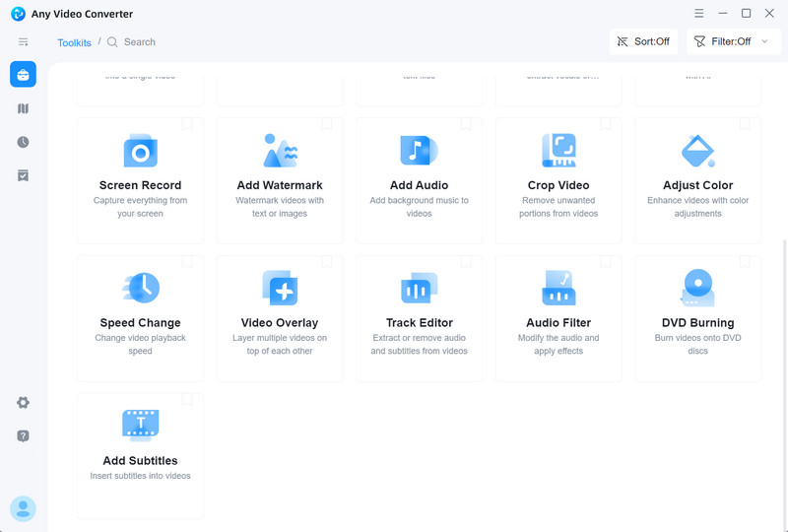The height and width of the screenshot is (532, 788).
Task: Click the Adjust Color title
Action: 698,185
